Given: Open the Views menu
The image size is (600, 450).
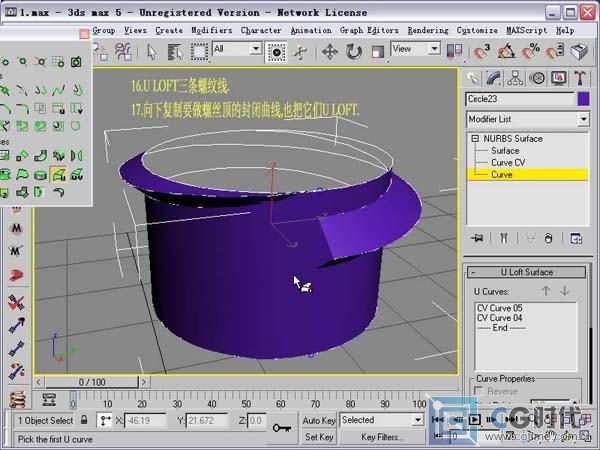Looking at the screenshot, I should click(135, 30).
